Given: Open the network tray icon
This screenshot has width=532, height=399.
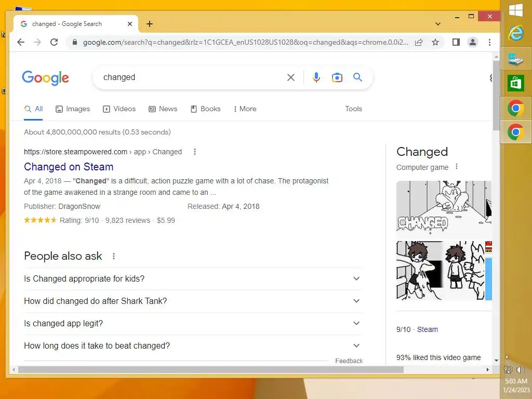Looking at the screenshot, I should (x=508, y=369).
